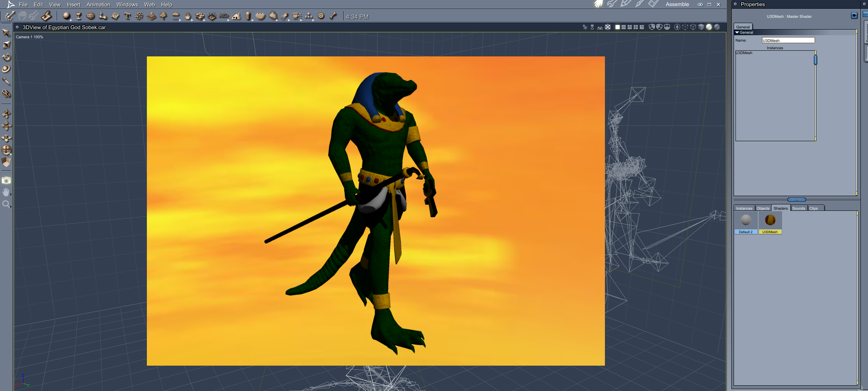Viewport: 868px width, 391px height.
Task: Select the Rotate tool in left toolbar
Action: tap(6, 57)
